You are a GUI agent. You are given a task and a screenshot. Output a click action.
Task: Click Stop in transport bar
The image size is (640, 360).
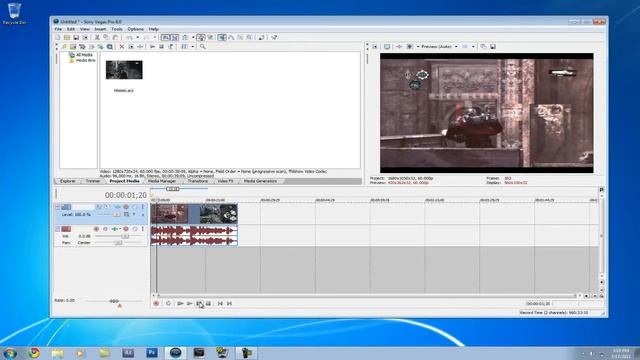click(x=208, y=303)
